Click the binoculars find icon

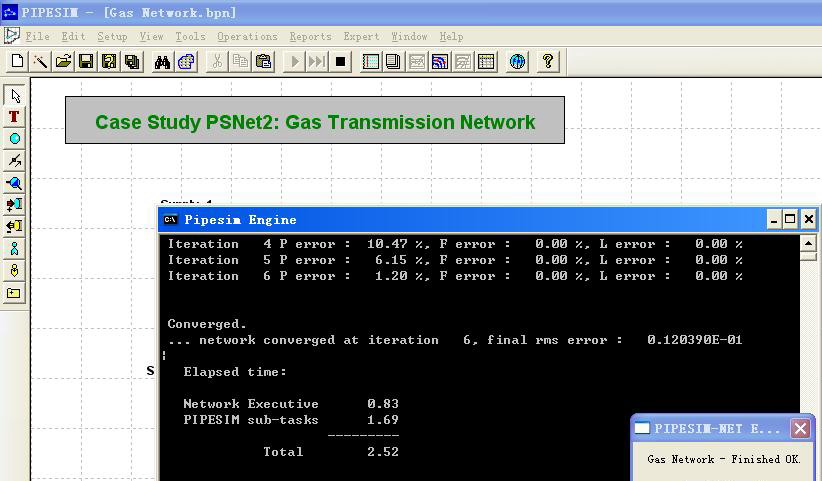tap(163, 62)
